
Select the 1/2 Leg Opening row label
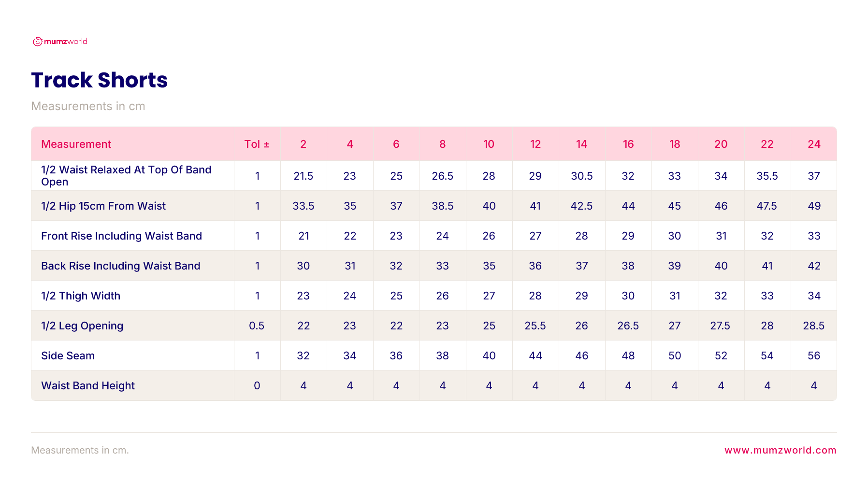(82, 326)
